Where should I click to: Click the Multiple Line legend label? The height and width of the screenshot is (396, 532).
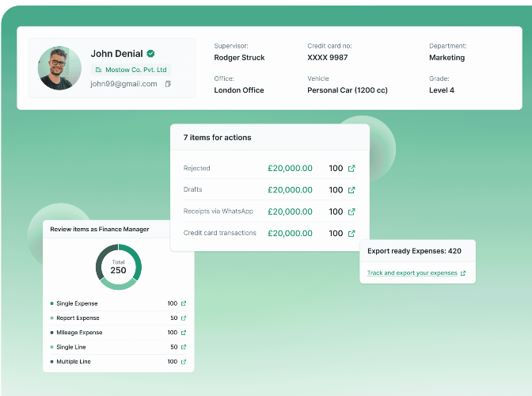point(74,362)
